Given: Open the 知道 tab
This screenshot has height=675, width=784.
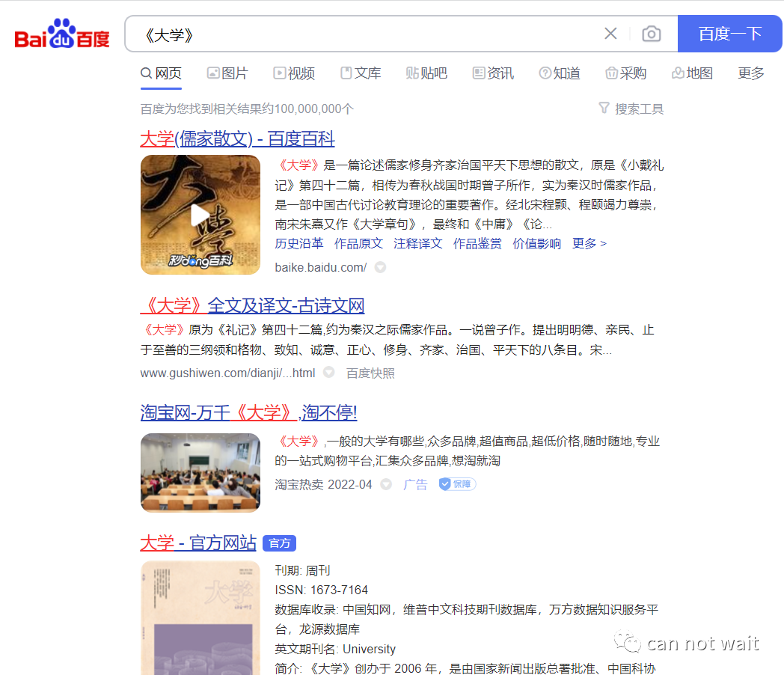Looking at the screenshot, I should [x=560, y=73].
